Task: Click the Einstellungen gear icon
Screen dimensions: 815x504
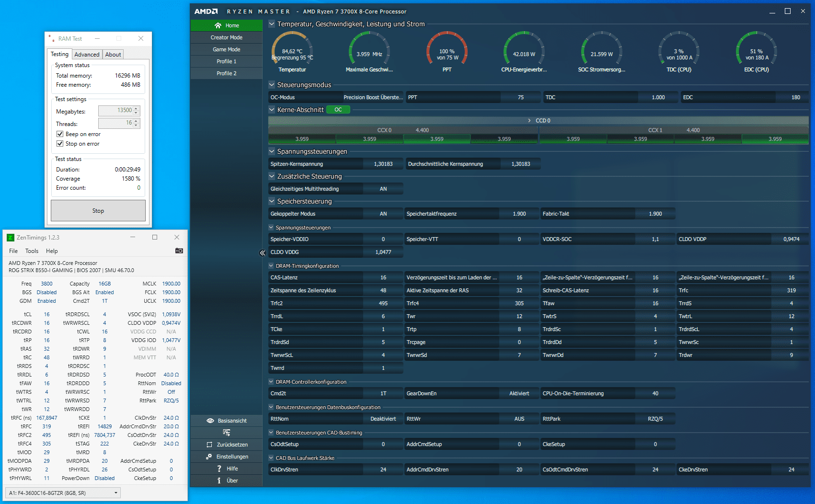Action: tap(209, 457)
